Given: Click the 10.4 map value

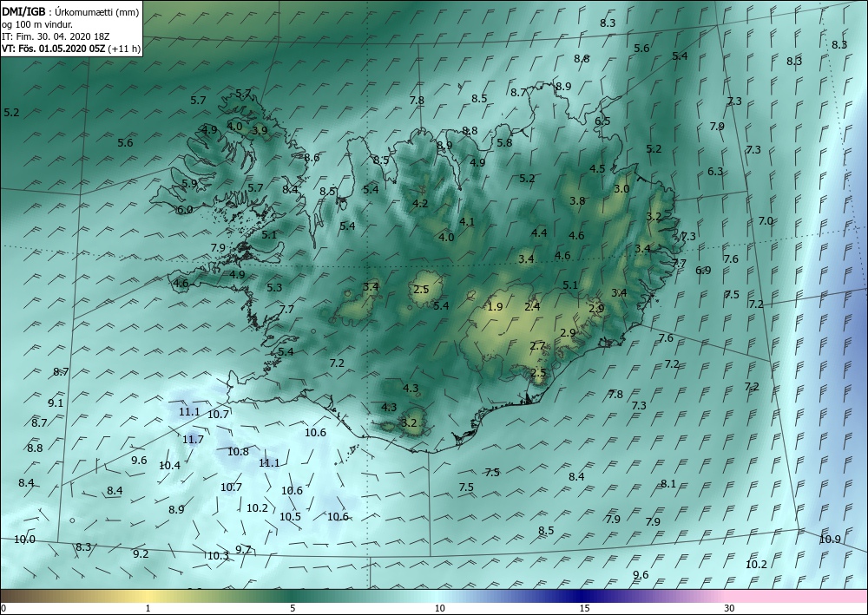Looking at the screenshot, I should click(x=169, y=466).
